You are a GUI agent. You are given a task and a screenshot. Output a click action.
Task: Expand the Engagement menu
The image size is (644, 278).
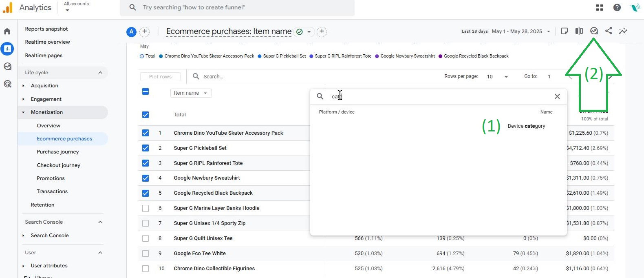pyautogui.click(x=23, y=99)
